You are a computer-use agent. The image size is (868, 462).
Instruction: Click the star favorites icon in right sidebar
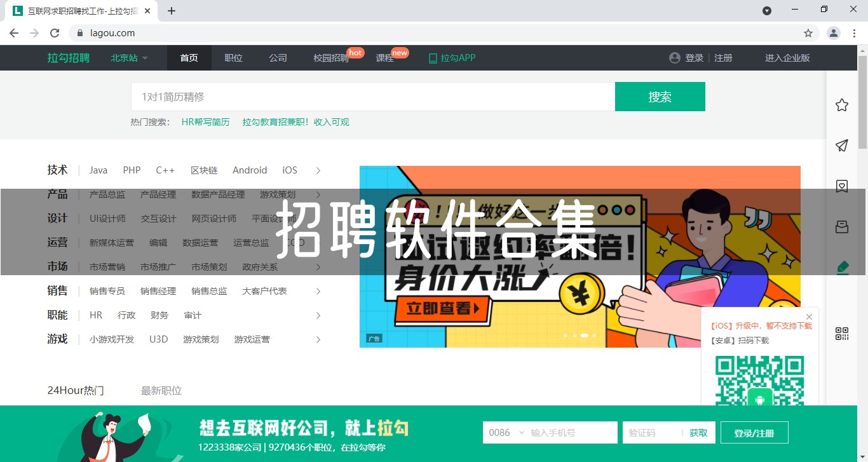click(842, 105)
